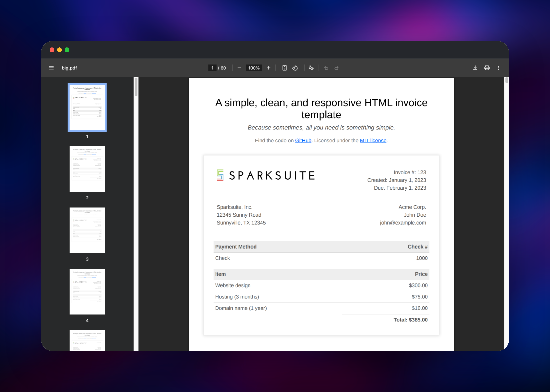Maximize the PDF viewer window
The image size is (550, 392).
pos(67,50)
